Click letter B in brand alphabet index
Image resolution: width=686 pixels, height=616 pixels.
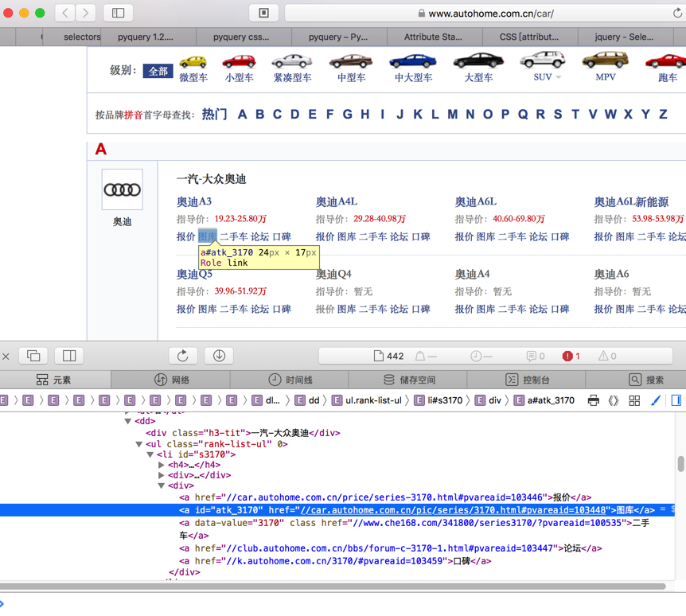tap(259, 115)
